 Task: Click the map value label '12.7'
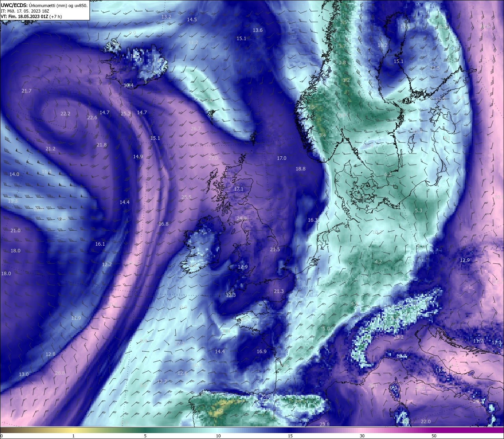[x=162, y=382]
